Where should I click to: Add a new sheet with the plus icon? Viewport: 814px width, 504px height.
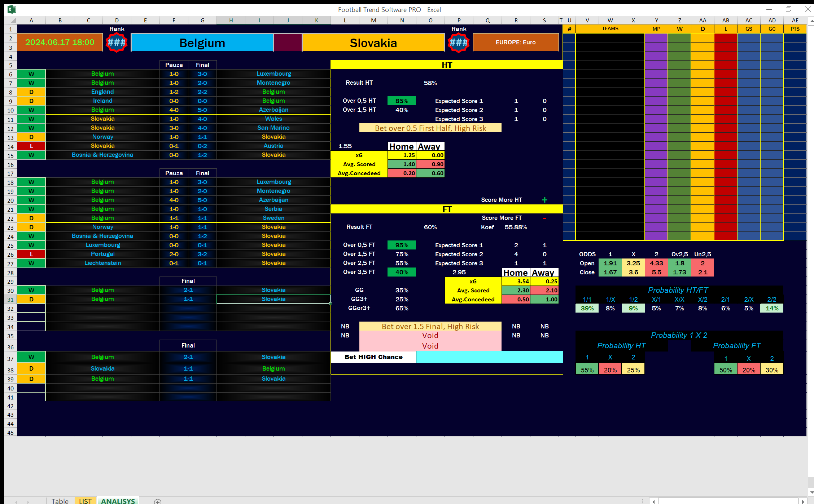coord(158,501)
